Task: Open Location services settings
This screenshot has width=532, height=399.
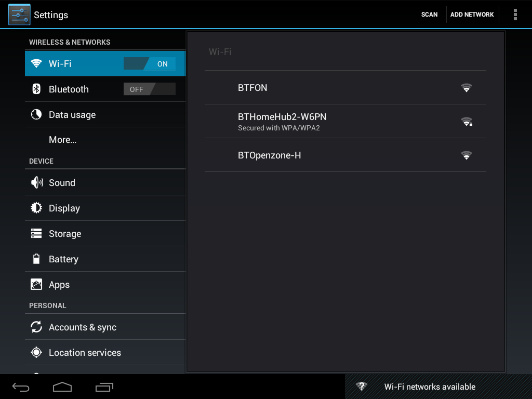Action: click(105, 353)
